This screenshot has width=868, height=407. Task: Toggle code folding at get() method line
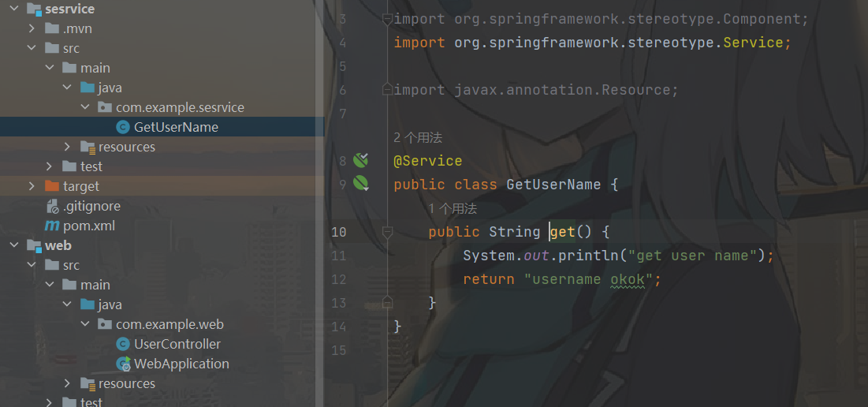click(388, 232)
